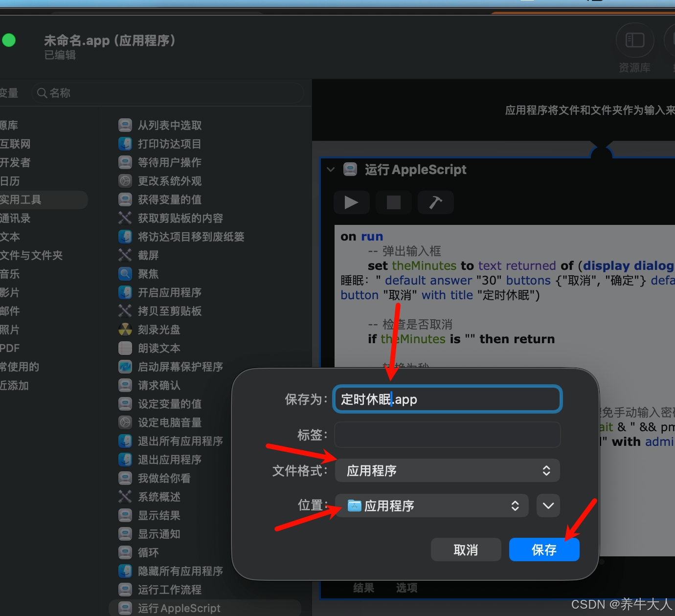The height and width of the screenshot is (616, 675).
Task: Click the 标签 tags field
Action: [x=448, y=435]
